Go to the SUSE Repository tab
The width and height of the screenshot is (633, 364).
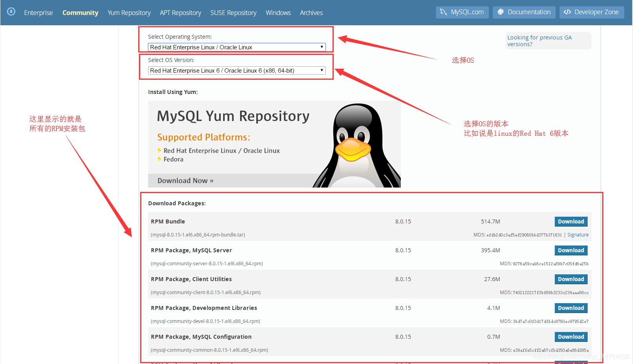click(x=233, y=13)
